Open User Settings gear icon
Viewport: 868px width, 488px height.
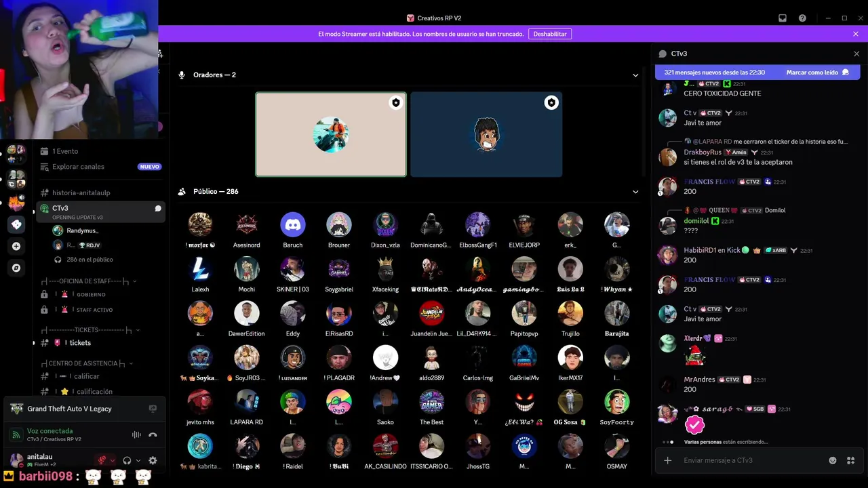153,460
